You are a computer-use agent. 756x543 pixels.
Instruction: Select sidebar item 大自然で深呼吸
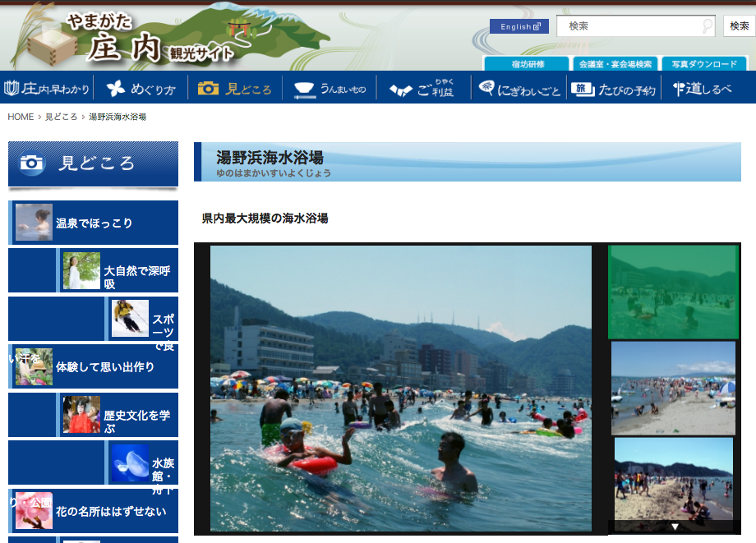(118, 271)
